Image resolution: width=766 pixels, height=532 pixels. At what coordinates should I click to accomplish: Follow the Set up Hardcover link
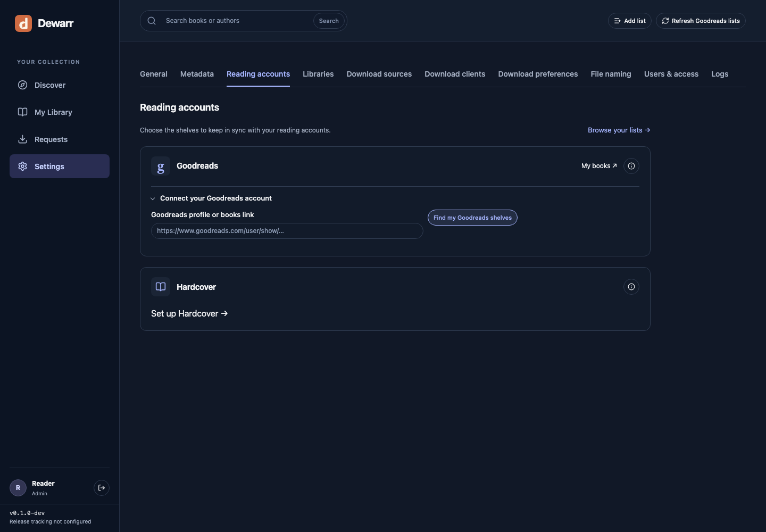pos(189,314)
